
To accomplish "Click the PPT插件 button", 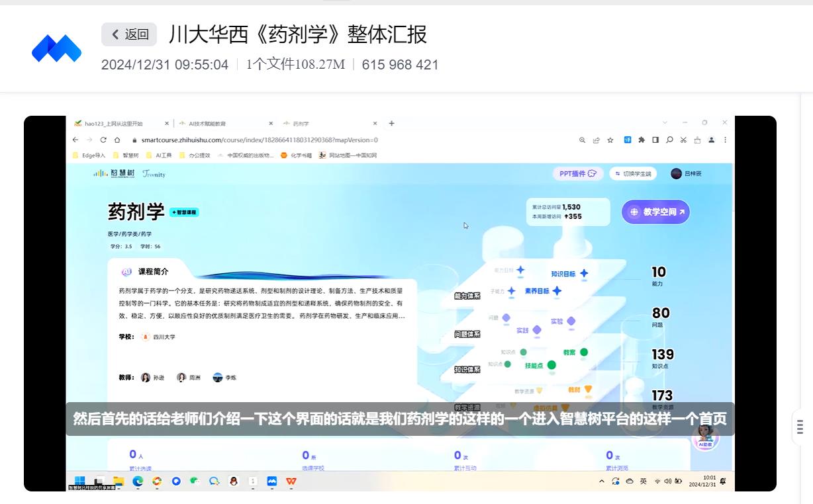I will click(x=578, y=173).
